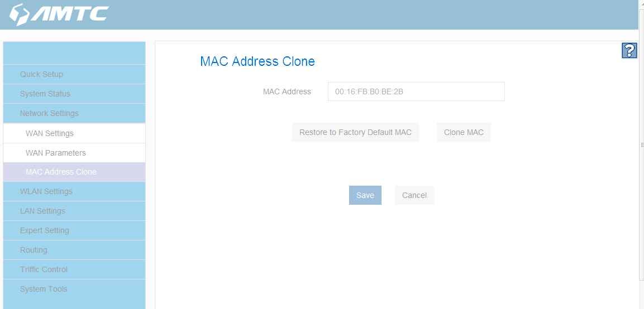644x309 pixels.
Task: Click the AMTC logo in header
Action: (x=59, y=14)
